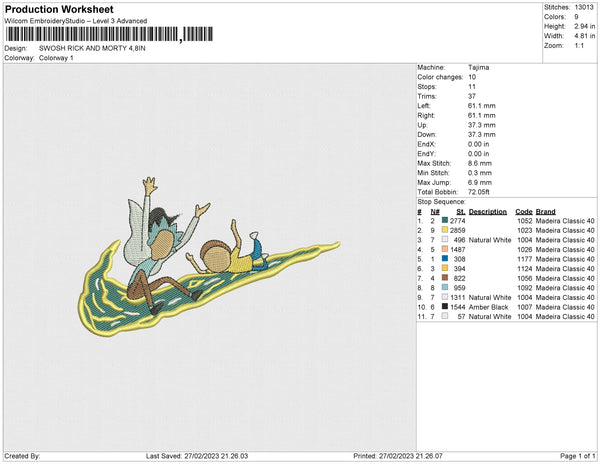Pick the light blue swatch beside 959
This screenshot has width=600, height=464.
click(x=445, y=288)
